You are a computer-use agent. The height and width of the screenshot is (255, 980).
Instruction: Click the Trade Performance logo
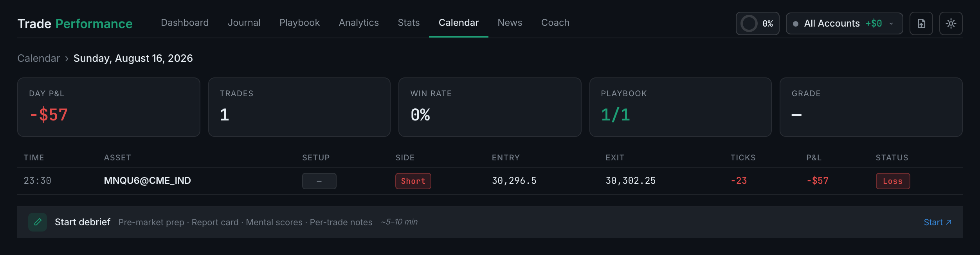[x=75, y=24]
